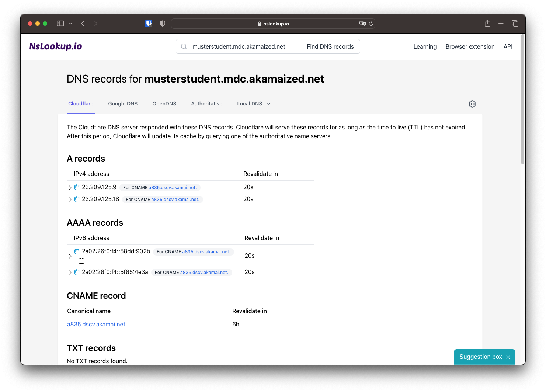The width and height of the screenshot is (546, 392).
Task: Click the 6h CNAME revalidate value
Action: pyautogui.click(x=236, y=324)
